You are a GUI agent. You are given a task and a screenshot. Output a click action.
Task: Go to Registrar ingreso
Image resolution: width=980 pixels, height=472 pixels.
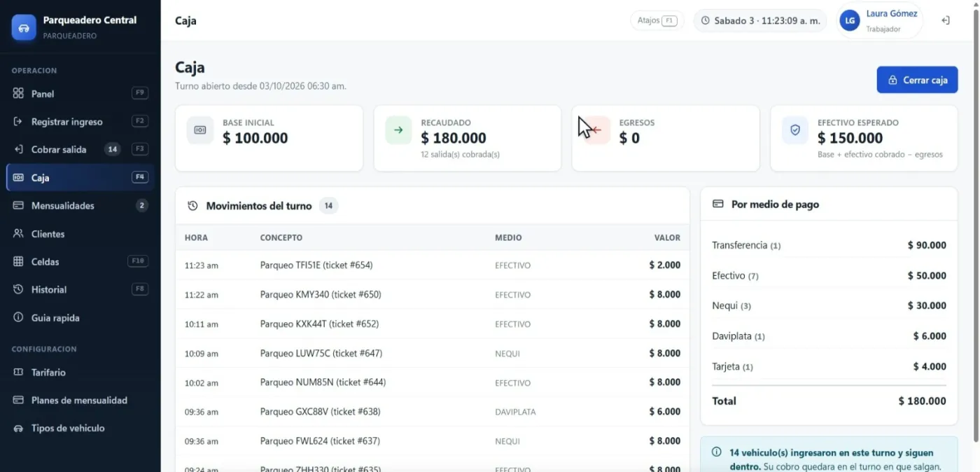click(80, 122)
